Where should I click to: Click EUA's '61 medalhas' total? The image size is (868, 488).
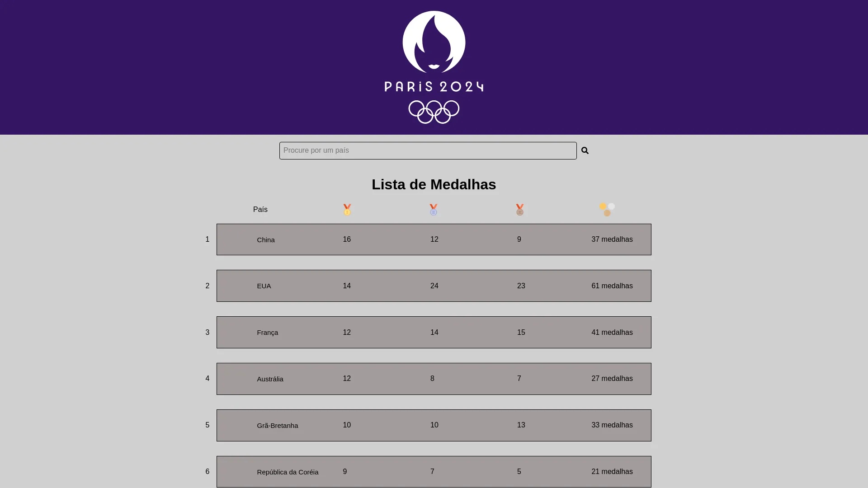[x=612, y=286]
